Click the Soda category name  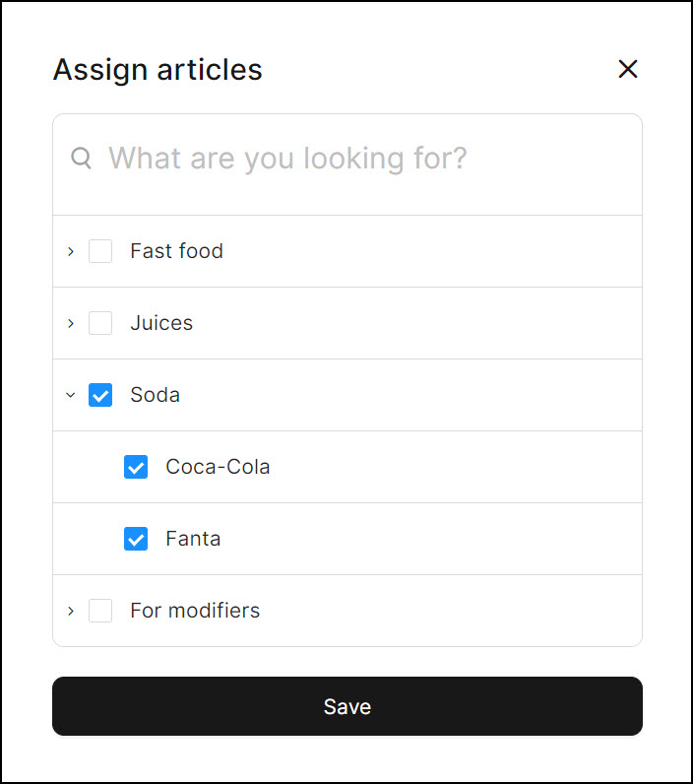pos(155,395)
